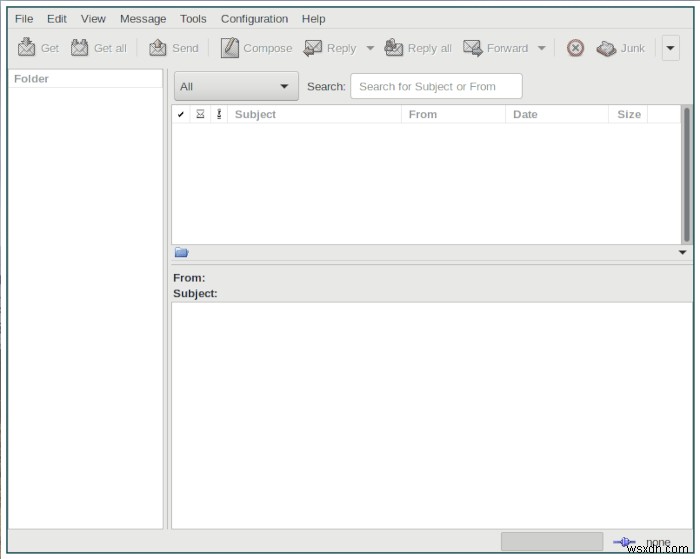Sort by the Date column header
This screenshot has height=559, width=700.
557,114
